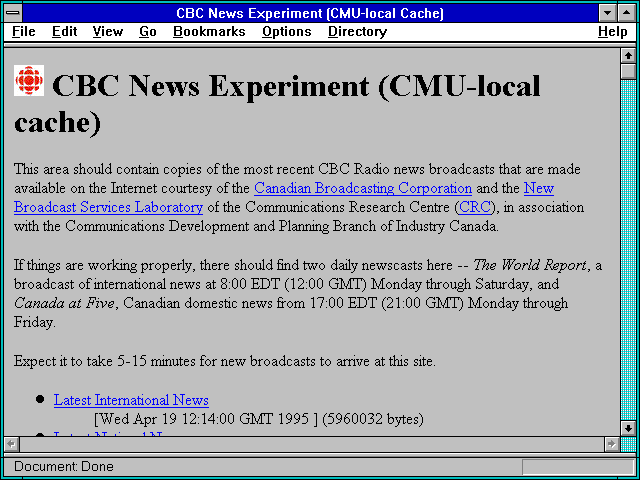
Task: Click italic text 'Canada at Five'
Action: point(64,304)
